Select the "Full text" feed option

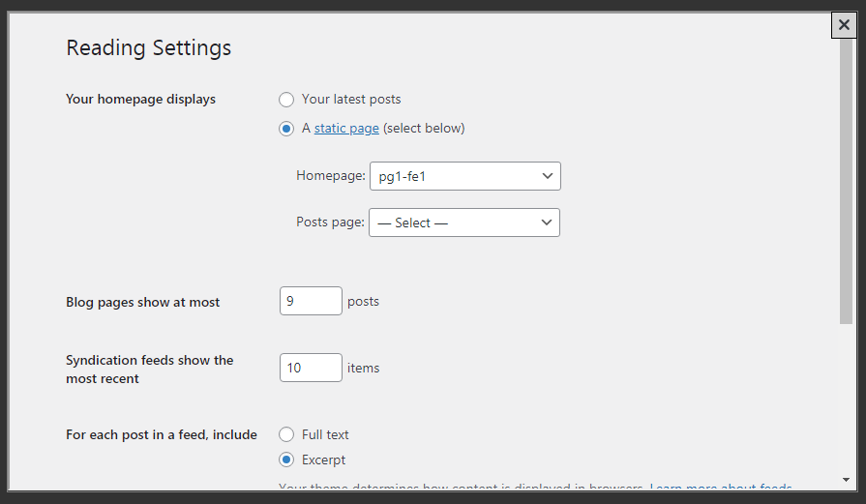pos(286,435)
